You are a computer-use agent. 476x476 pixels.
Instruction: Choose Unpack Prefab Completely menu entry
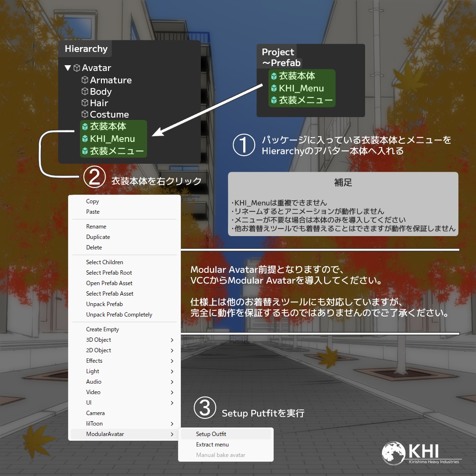pos(124,315)
